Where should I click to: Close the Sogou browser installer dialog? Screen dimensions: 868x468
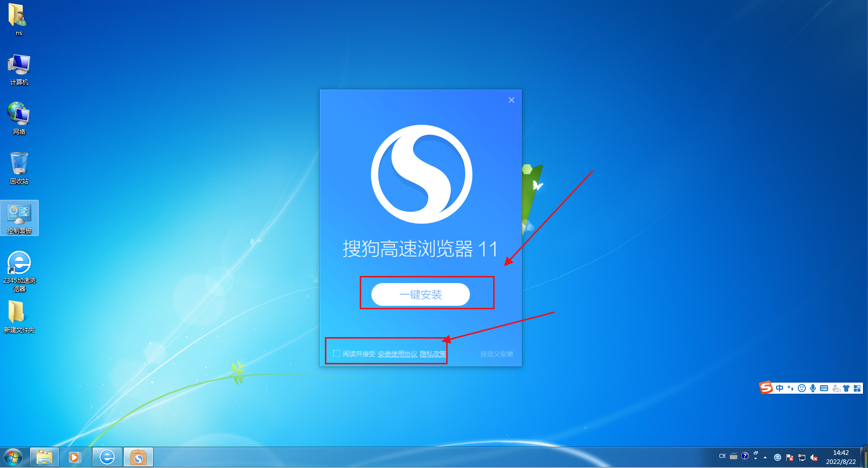511,100
